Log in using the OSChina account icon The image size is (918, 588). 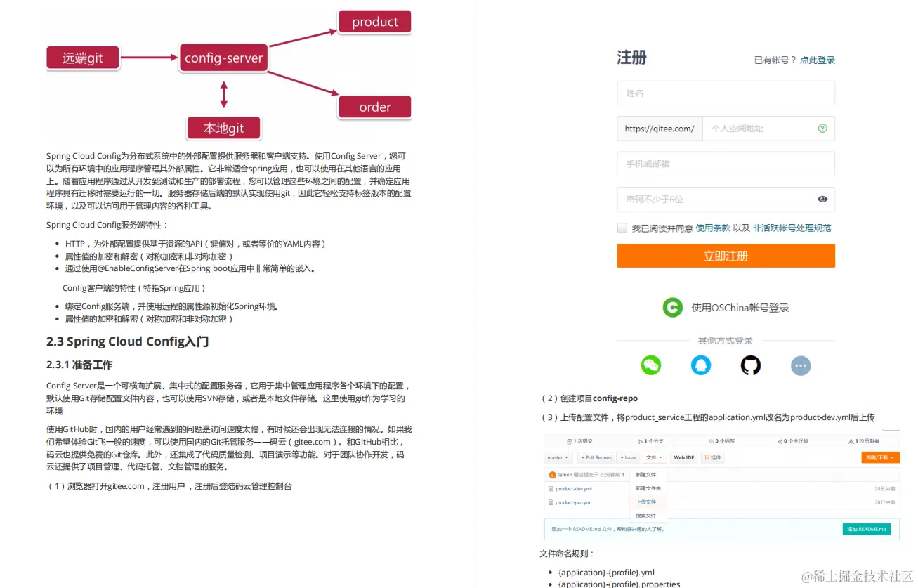click(672, 307)
